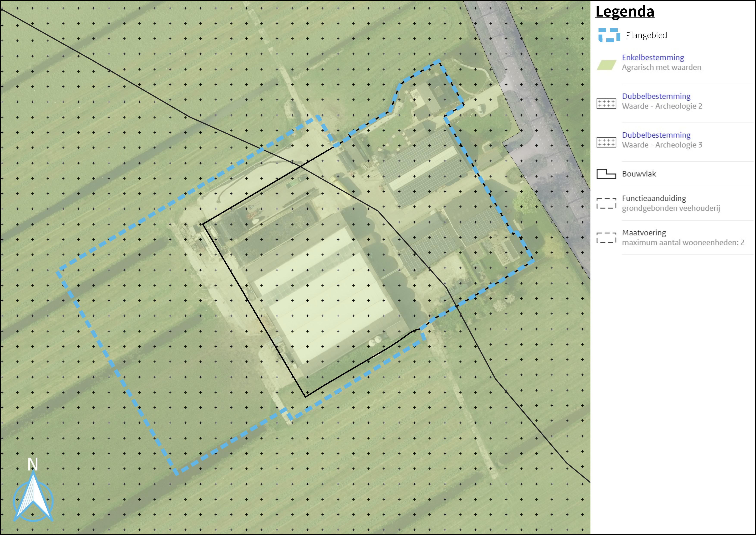
Task: Click the Plangebied legend label
Action: [x=646, y=35]
